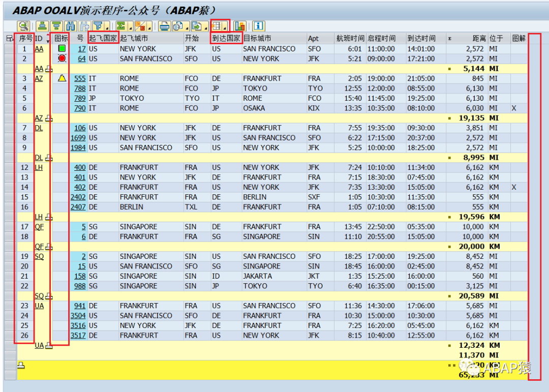Click the Information icon in the toolbar
The image size is (549, 392).
[258, 26]
